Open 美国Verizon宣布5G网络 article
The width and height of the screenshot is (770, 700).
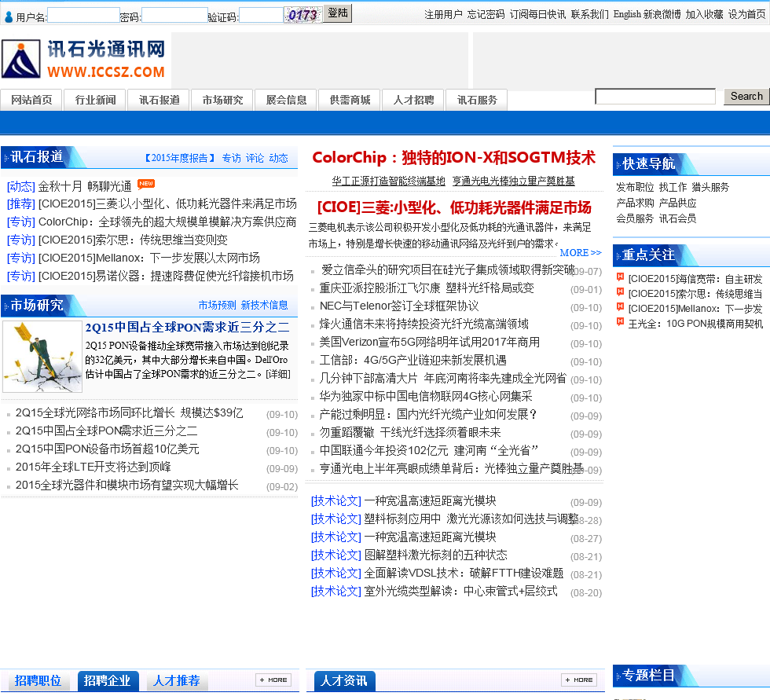point(429,343)
